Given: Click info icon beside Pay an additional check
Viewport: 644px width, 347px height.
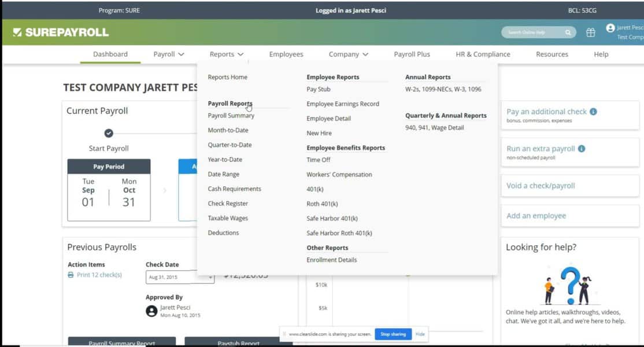Looking at the screenshot, I should tap(593, 112).
